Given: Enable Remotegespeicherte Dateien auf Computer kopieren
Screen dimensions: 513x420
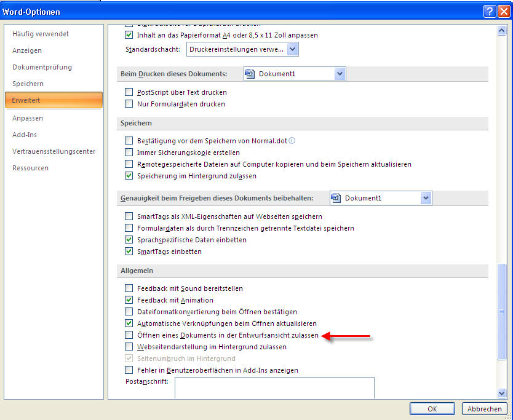Looking at the screenshot, I should pos(129,164).
